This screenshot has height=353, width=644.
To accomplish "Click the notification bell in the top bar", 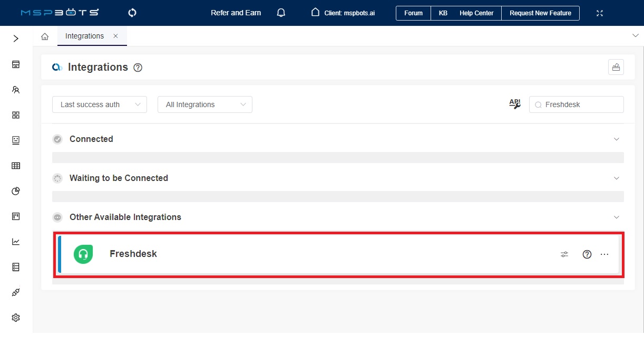I will tap(281, 12).
